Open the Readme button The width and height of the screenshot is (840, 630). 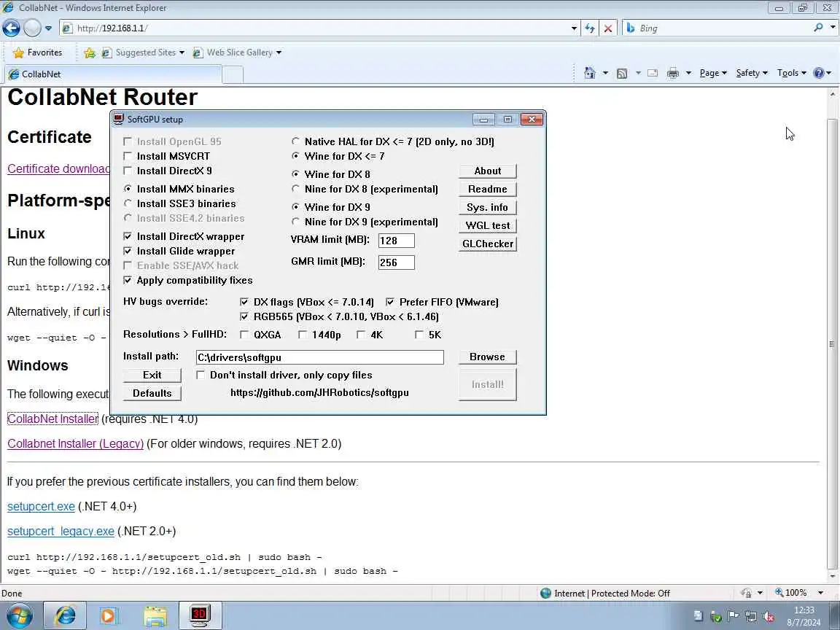[x=488, y=189]
